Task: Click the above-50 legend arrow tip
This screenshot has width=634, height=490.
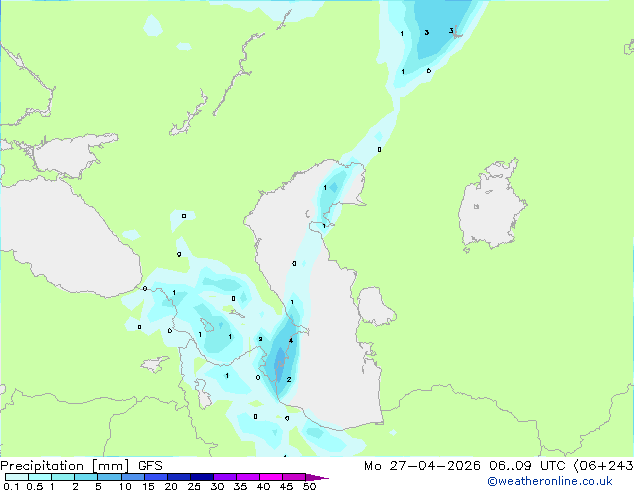Action: coord(317,477)
